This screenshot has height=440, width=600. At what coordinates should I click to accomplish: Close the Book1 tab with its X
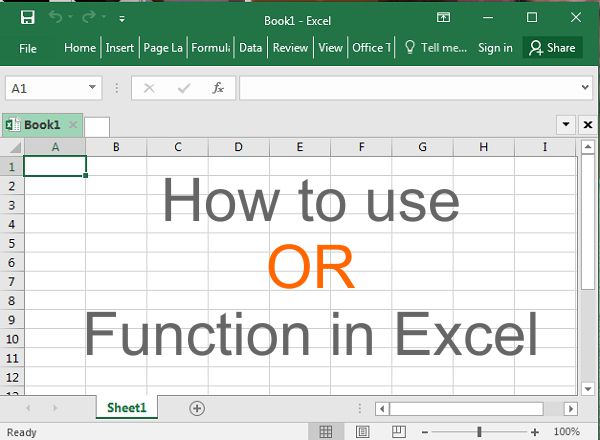click(73, 125)
